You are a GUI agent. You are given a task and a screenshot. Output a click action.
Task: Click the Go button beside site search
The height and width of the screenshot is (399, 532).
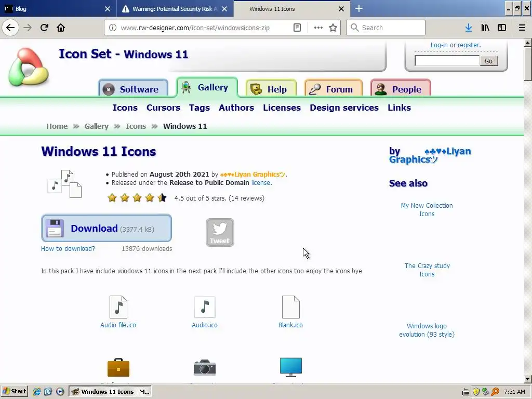488,61
